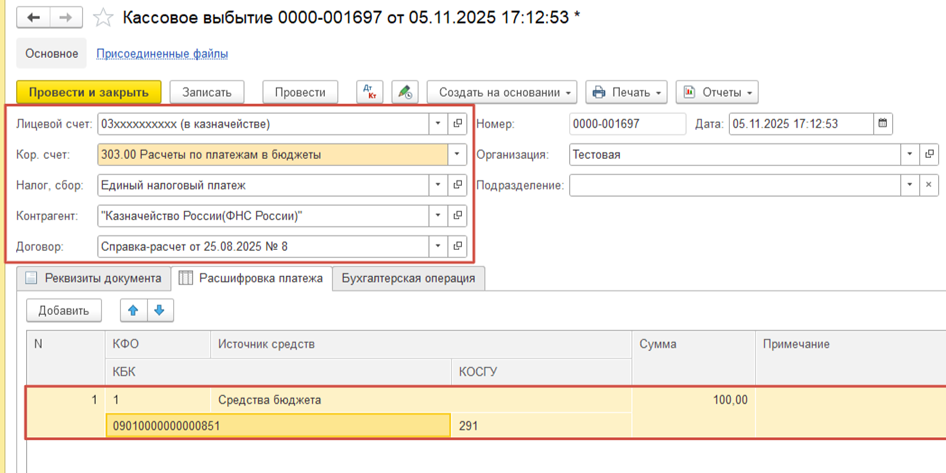
Task: Click the Кор. счет field 303.00
Action: (272, 154)
